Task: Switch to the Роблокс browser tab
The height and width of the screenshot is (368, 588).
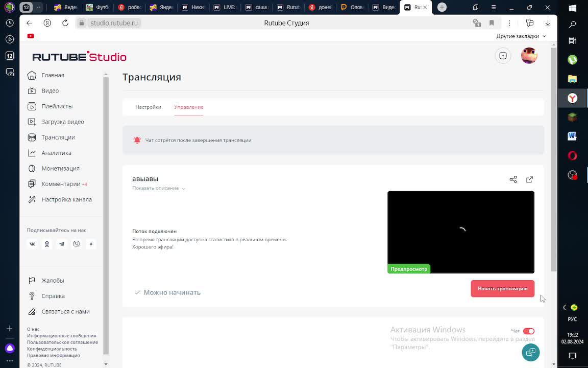Action: [x=131, y=7]
